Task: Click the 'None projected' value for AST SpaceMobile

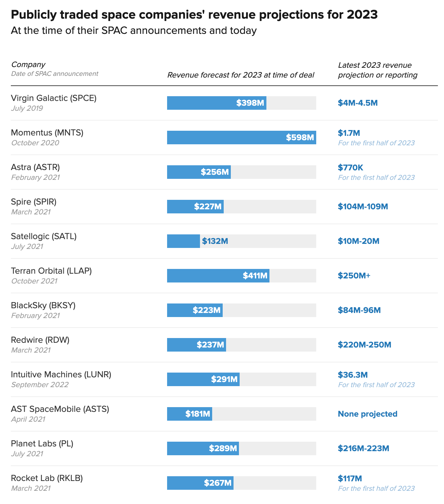Action: coord(367,414)
